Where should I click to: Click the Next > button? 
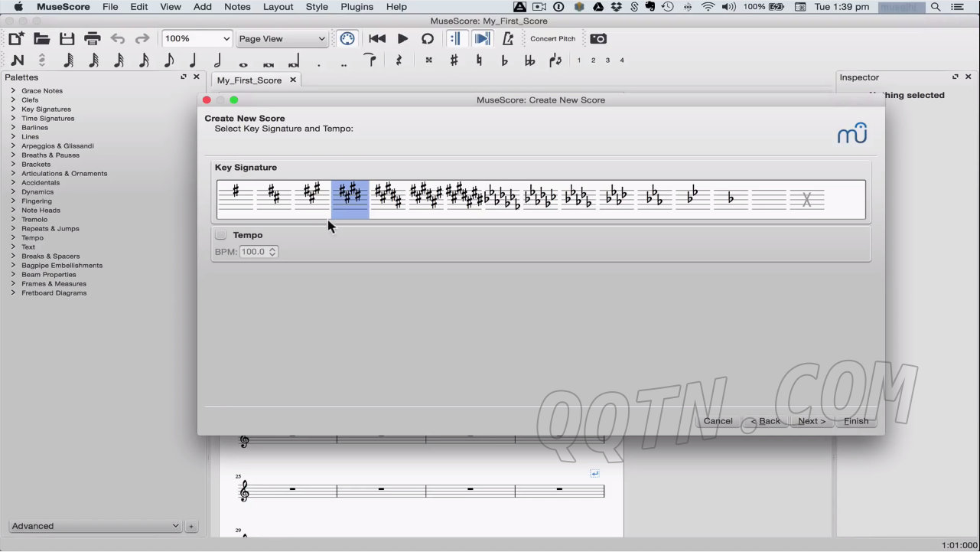(811, 421)
